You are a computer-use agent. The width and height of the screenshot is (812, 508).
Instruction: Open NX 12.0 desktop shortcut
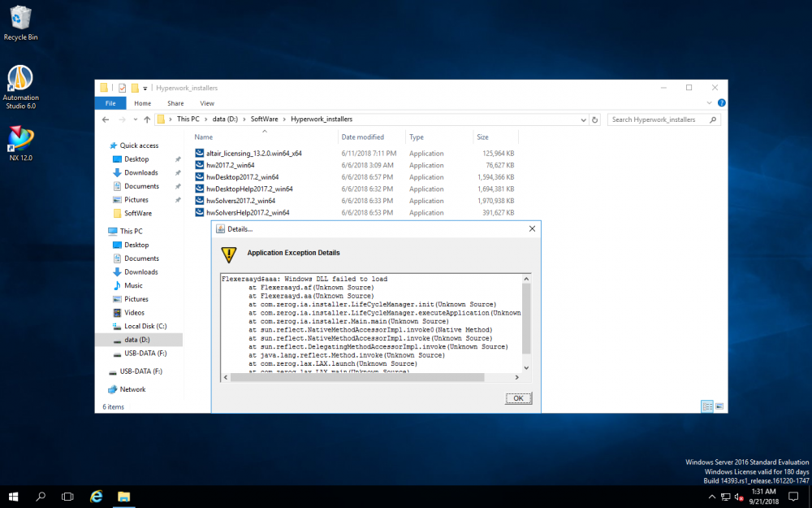(x=20, y=143)
